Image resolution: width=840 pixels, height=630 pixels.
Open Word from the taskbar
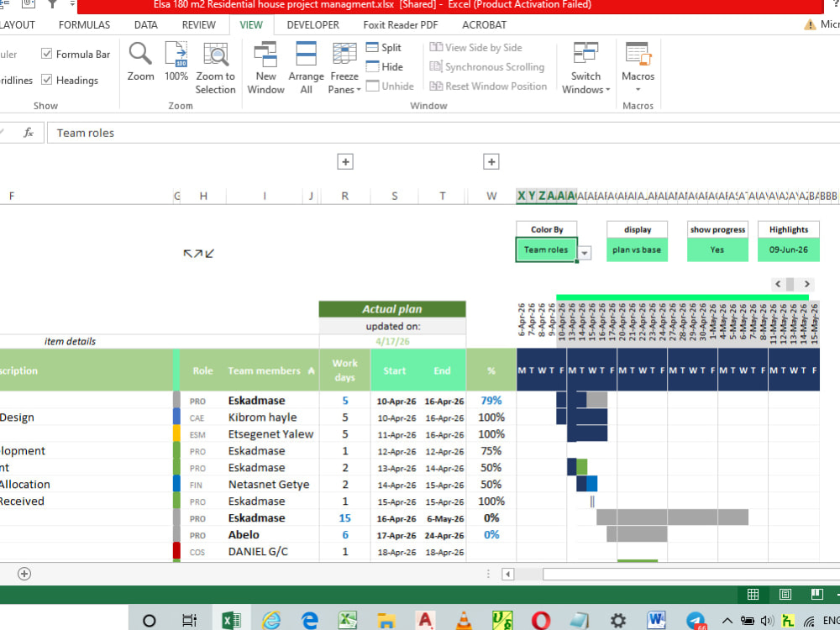(x=656, y=621)
